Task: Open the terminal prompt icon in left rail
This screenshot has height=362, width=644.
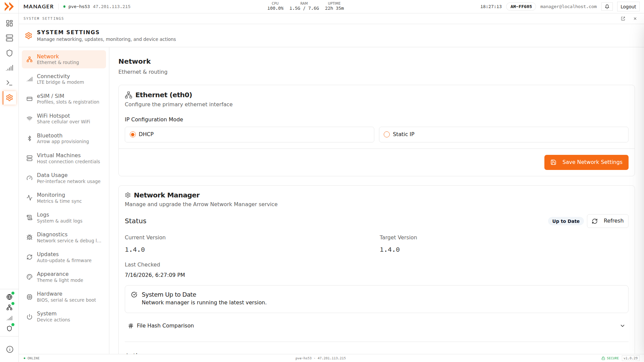Action: (9, 83)
